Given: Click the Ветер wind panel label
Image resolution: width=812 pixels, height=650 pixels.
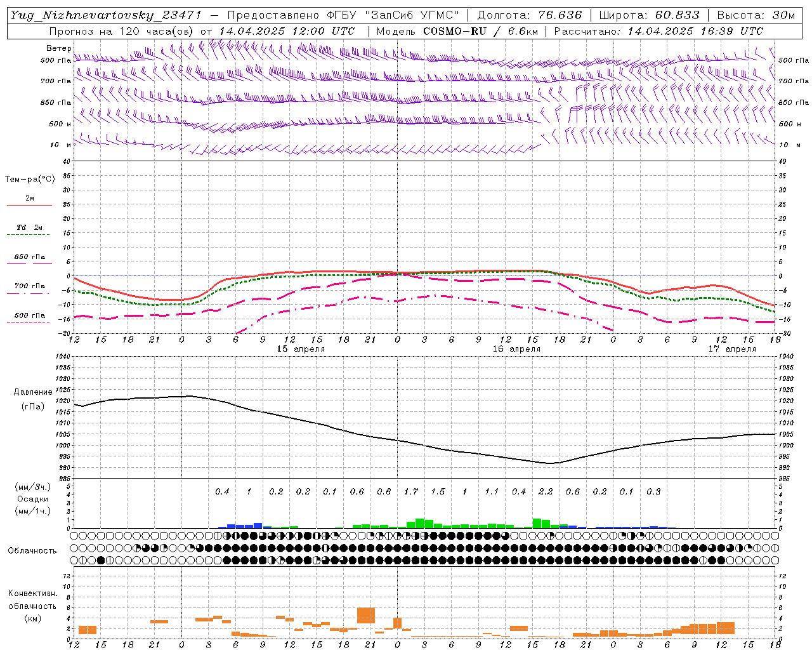Looking at the screenshot, I should (59, 48).
